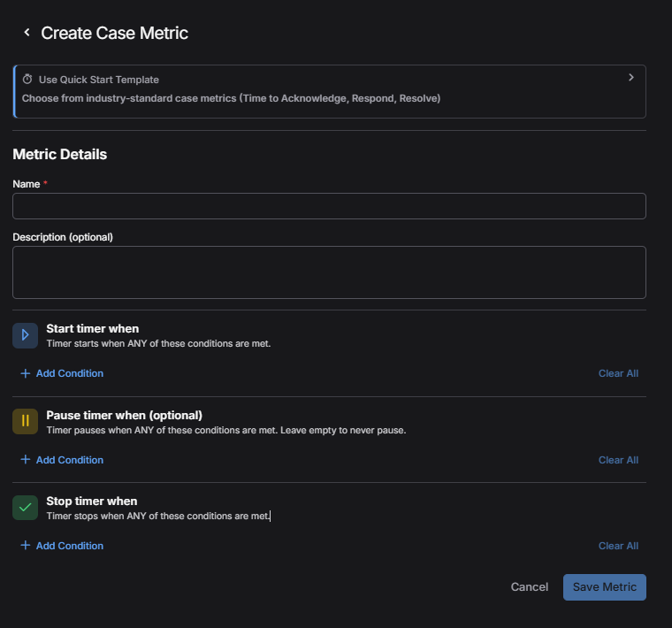This screenshot has width=672, height=628.
Task: Click 'Leave empty to never pause' description text
Action: pyautogui.click(x=343, y=431)
